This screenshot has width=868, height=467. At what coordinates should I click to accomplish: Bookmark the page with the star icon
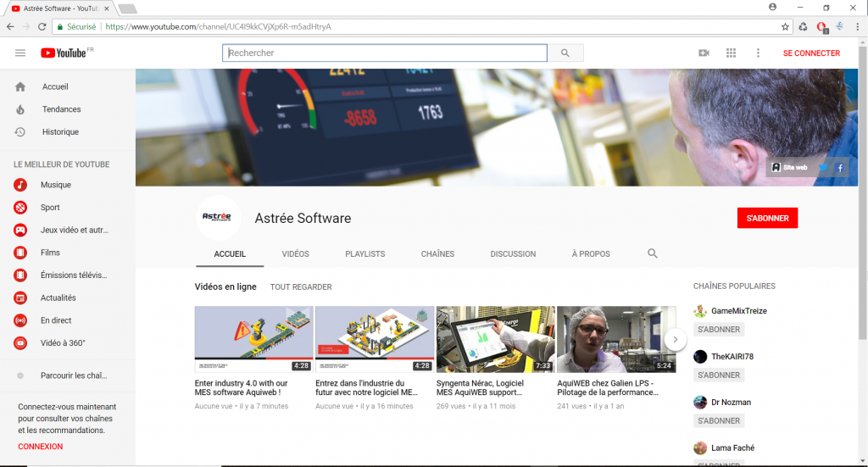coord(785,26)
